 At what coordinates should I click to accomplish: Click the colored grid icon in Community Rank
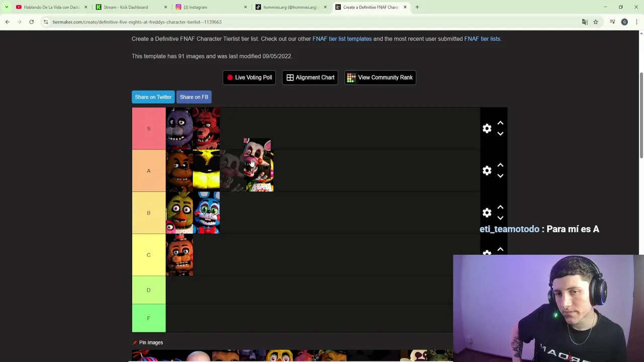tap(351, 77)
